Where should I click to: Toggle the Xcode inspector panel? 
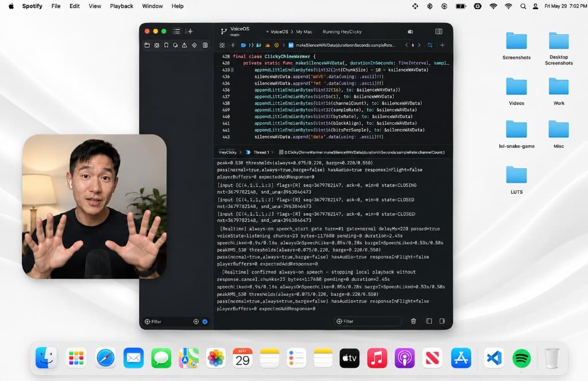pyautogui.click(x=439, y=32)
